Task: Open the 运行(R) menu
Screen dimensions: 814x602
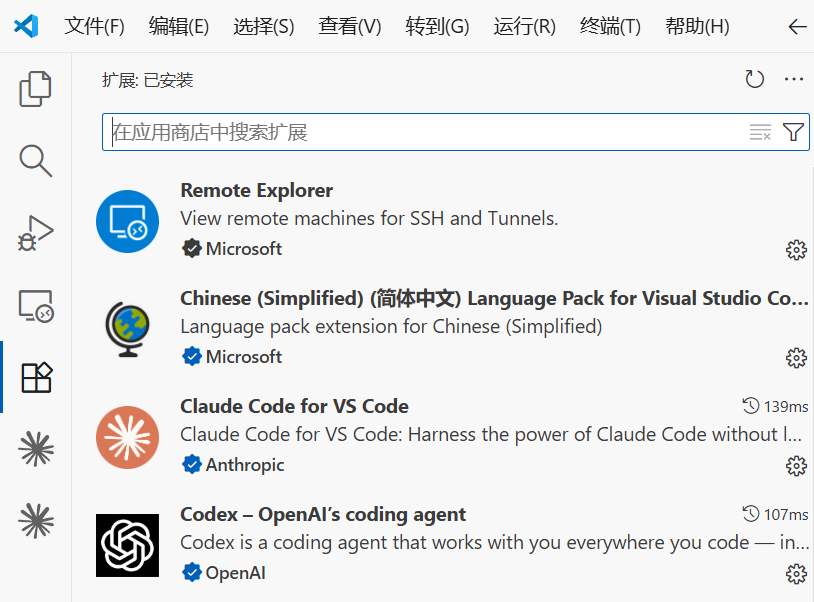Action: click(x=524, y=26)
